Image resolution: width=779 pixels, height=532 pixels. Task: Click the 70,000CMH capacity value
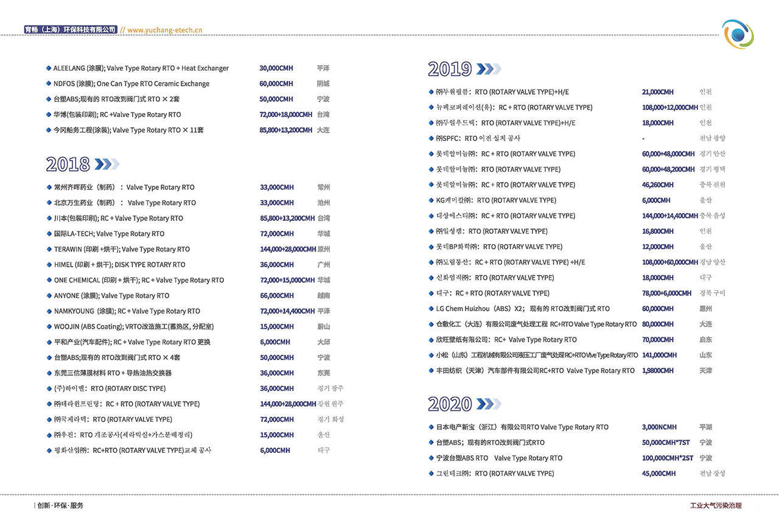[658, 340]
